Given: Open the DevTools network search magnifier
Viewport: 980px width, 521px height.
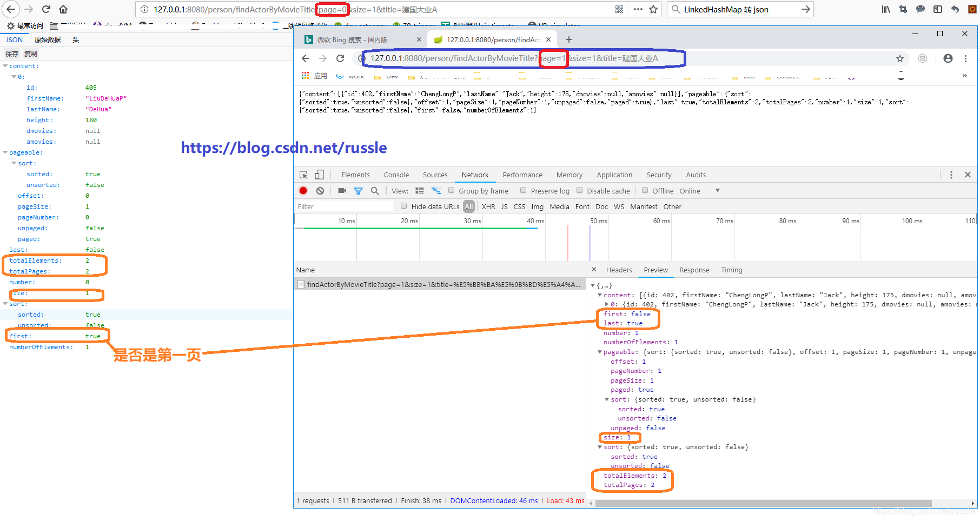Looking at the screenshot, I should (375, 191).
